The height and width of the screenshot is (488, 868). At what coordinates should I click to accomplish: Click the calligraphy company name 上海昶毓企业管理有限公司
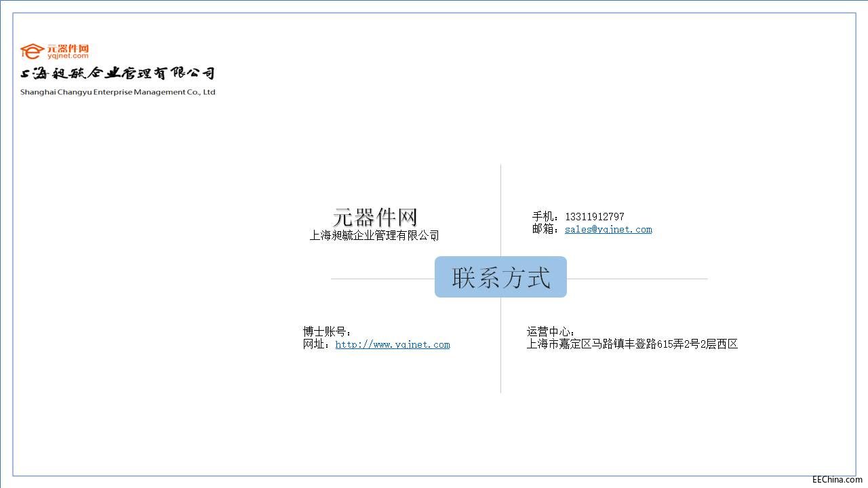pyautogui.click(x=118, y=73)
